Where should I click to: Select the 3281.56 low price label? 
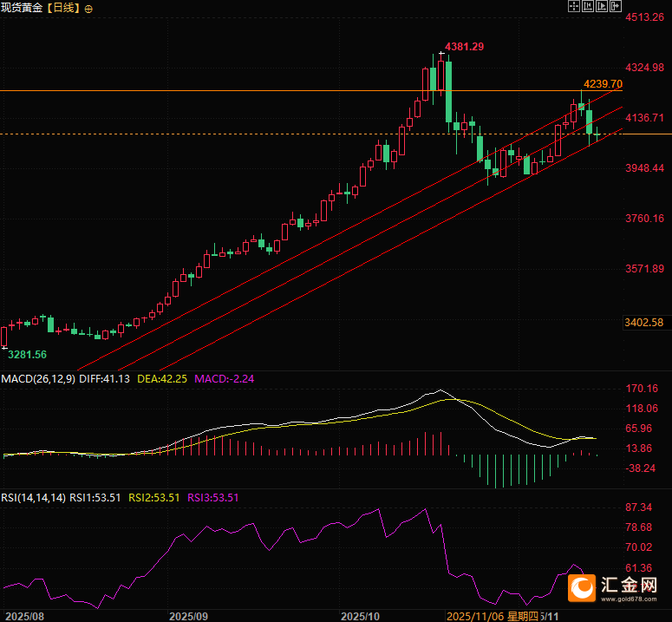pyautogui.click(x=27, y=355)
